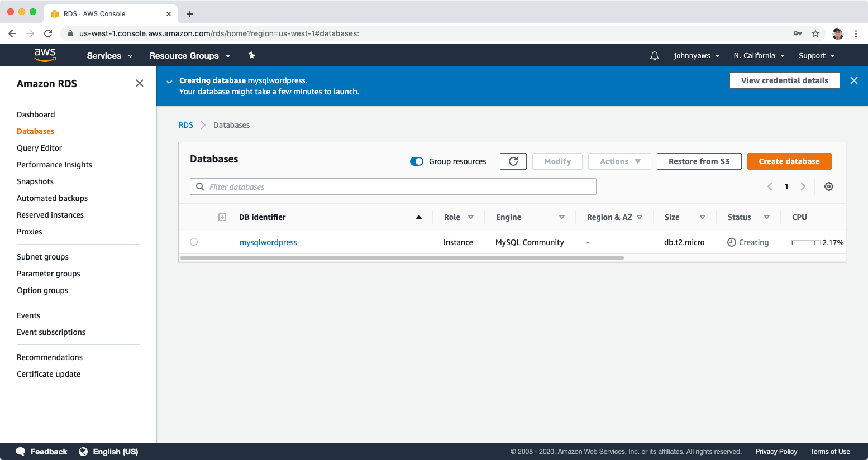The width and height of the screenshot is (868, 460).
Task: Click Create database button
Action: coord(789,161)
